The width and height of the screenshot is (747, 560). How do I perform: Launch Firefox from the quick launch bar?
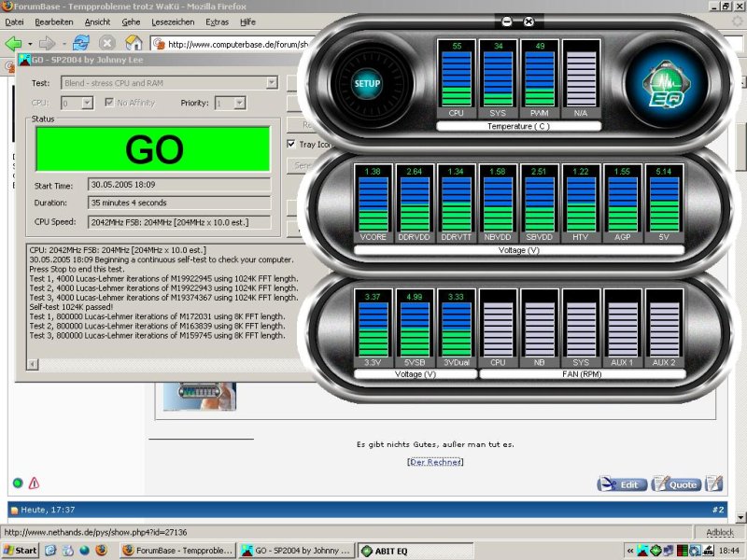tap(101, 551)
